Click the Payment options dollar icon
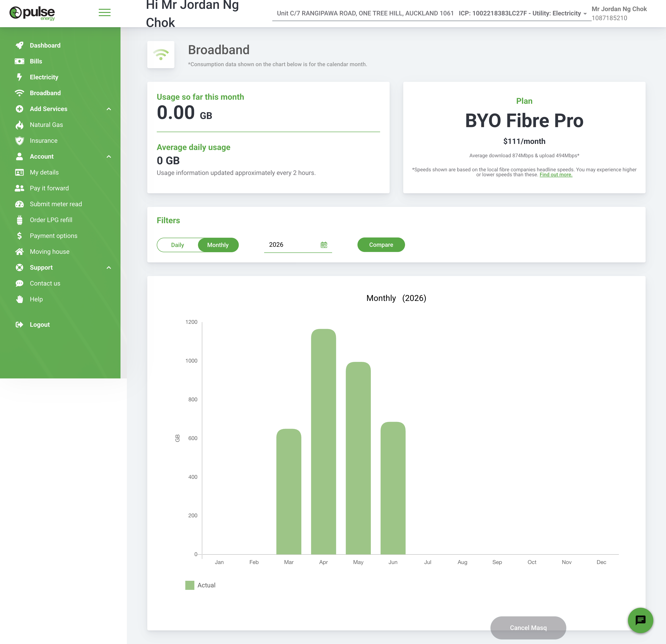 (x=19, y=235)
